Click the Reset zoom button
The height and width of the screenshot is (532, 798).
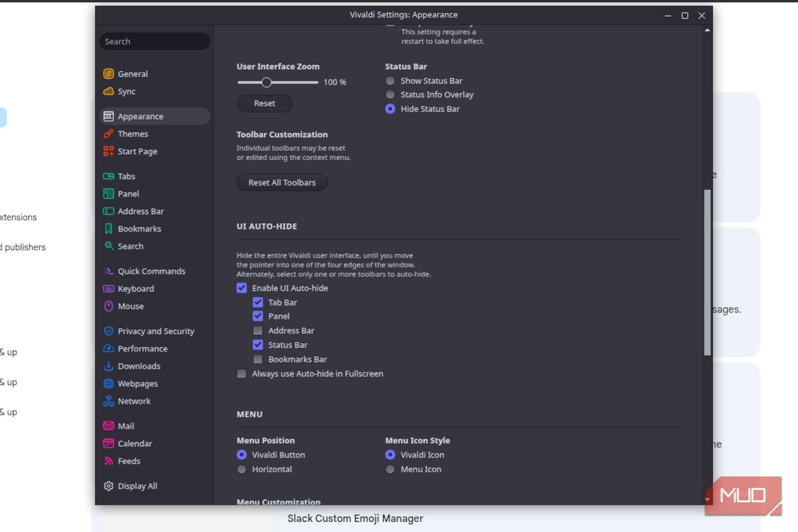[265, 103]
